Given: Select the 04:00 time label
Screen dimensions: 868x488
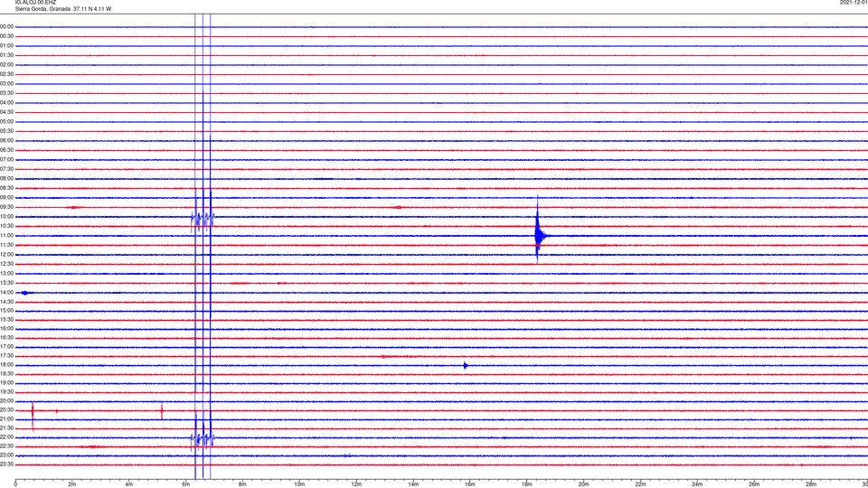Looking at the screenshot, I should (6, 102).
